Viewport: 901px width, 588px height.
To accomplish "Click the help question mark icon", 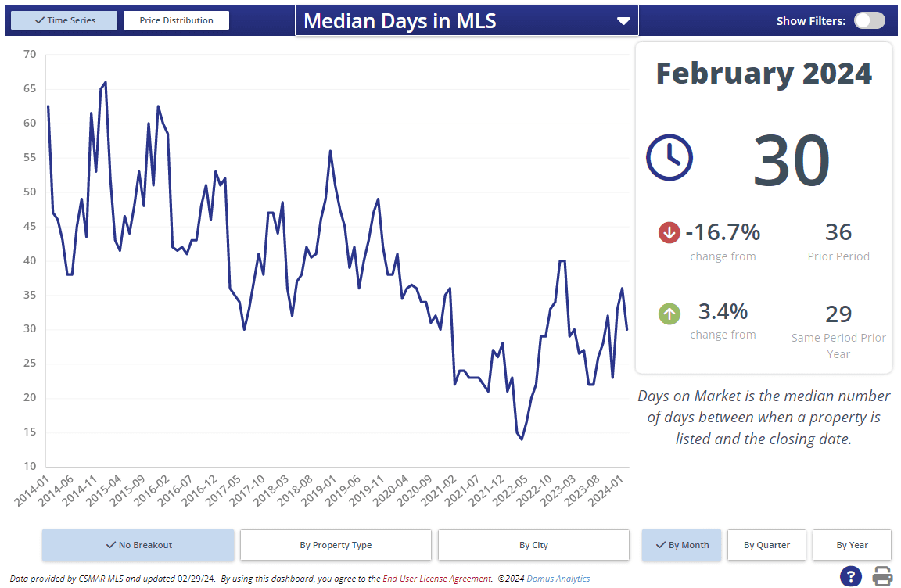I will pyautogui.click(x=851, y=576).
